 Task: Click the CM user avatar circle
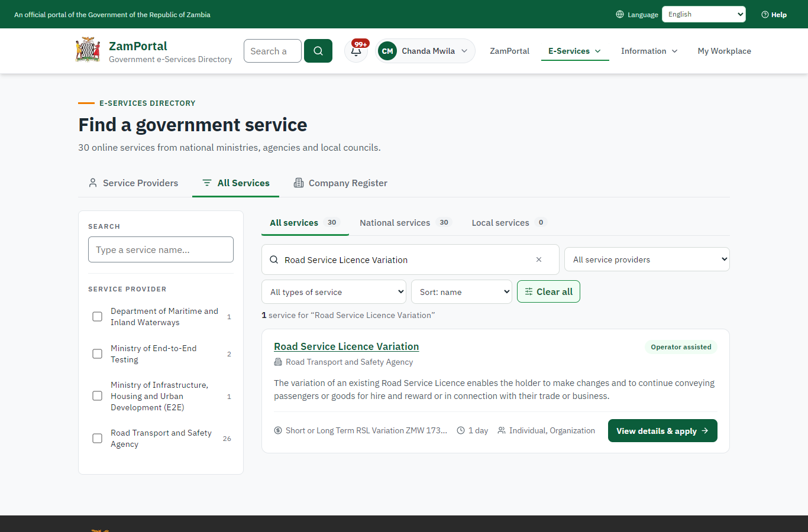(x=387, y=51)
